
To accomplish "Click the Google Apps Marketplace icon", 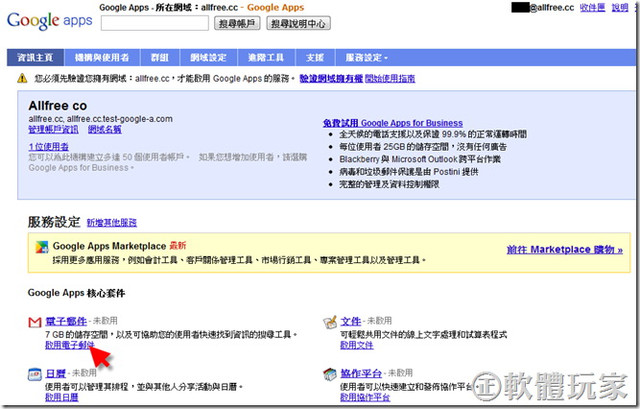I will coord(42,247).
